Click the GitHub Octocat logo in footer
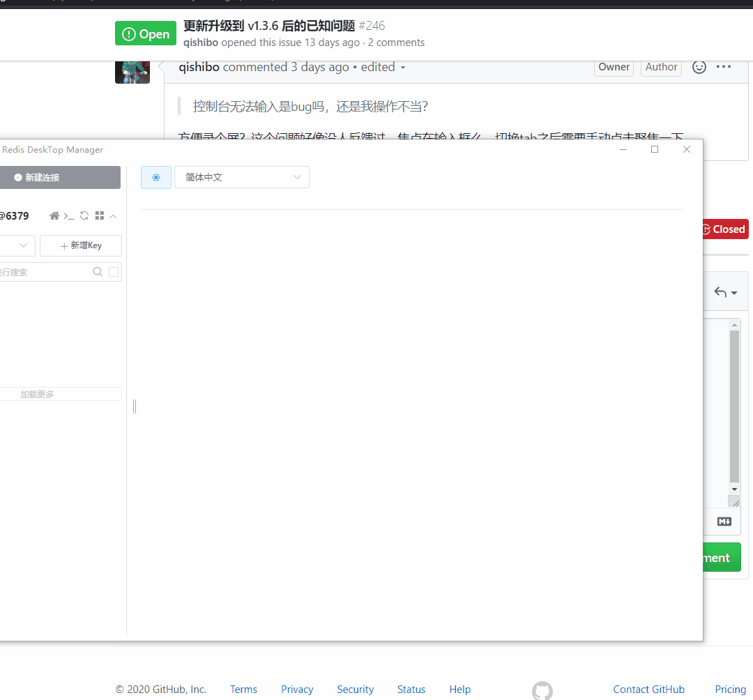The width and height of the screenshot is (753, 700). [x=542, y=690]
